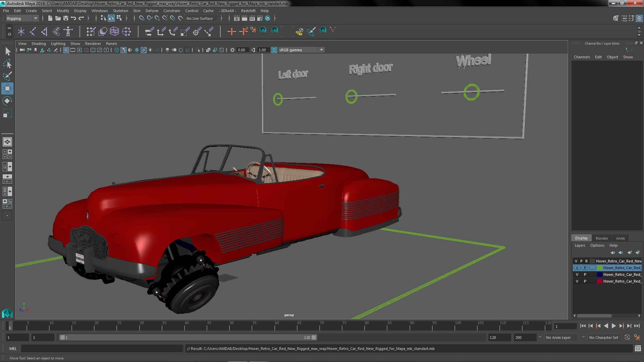Select the Create Locator star icon on the shelf
Viewport: 644px width, 362px height.
(x=21, y=32)
